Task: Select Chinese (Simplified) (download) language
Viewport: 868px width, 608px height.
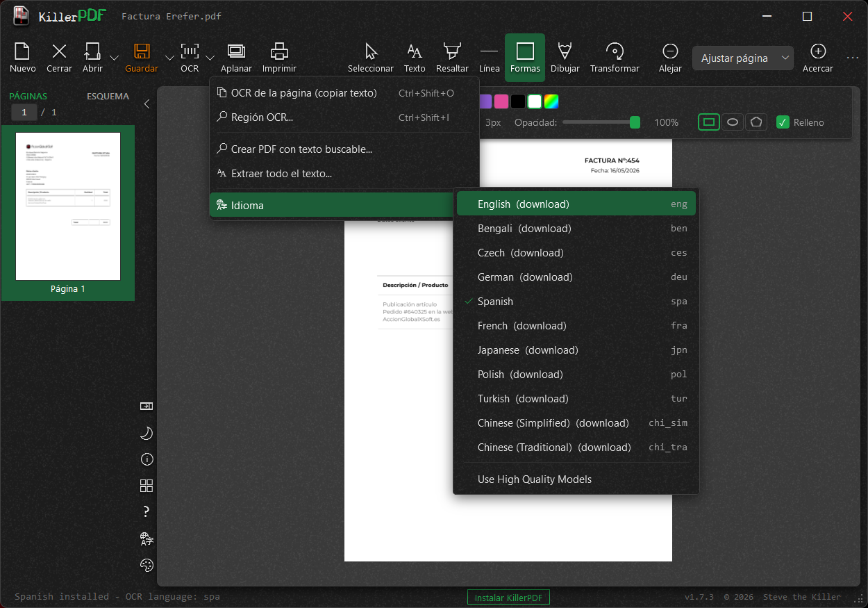Action: (x=576, y=423)
